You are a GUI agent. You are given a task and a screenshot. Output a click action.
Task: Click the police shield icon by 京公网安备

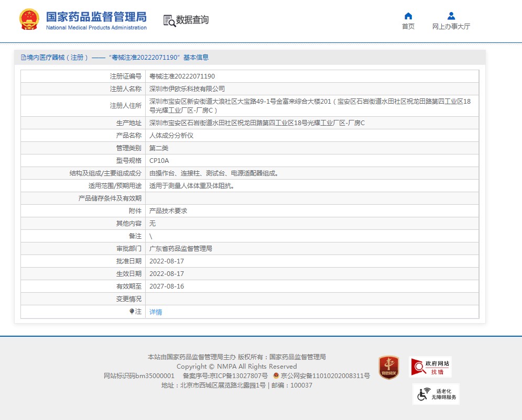(276, 375)
